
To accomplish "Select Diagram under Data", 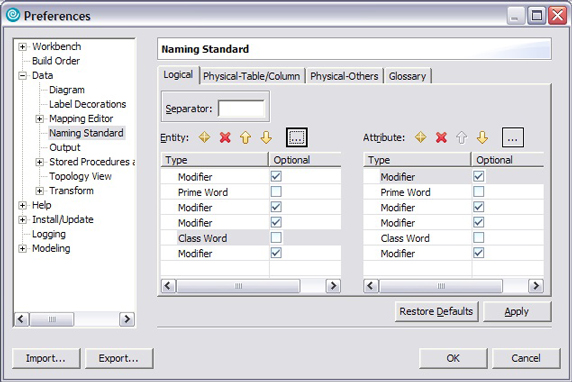I will pyautogui.click(x=67, y=90).
